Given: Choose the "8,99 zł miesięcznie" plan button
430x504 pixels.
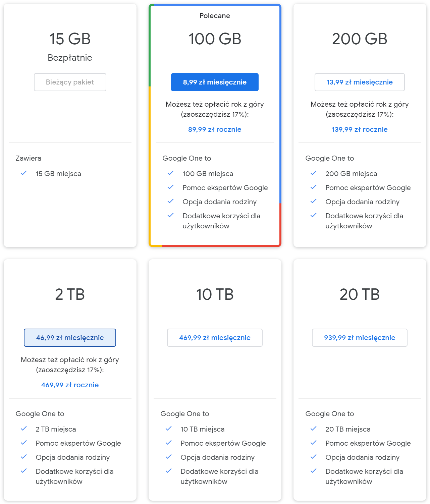Looking at the screenshot, I should pyautogui.click(x=215, y=82).
